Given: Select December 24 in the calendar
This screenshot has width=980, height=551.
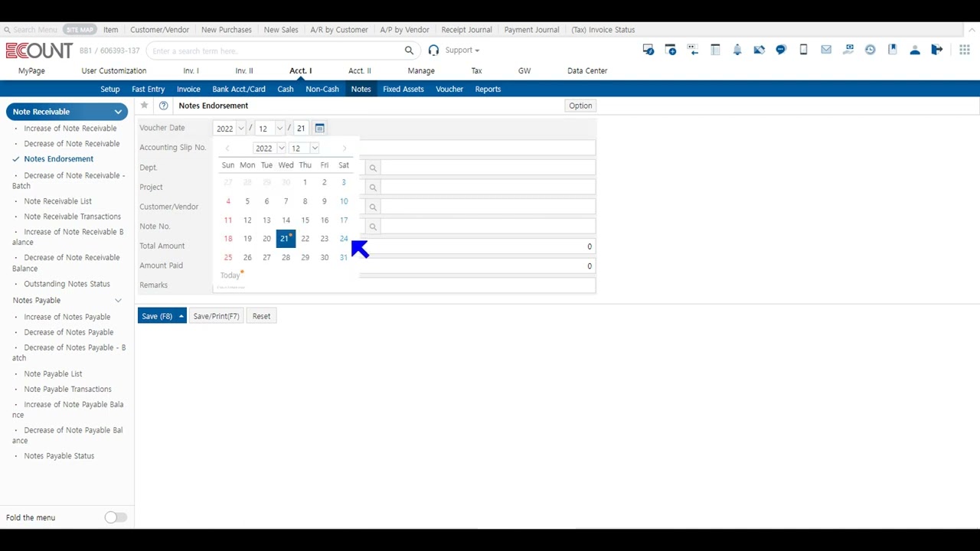Looking at the screenshot, I should click(x=344, y=239).
